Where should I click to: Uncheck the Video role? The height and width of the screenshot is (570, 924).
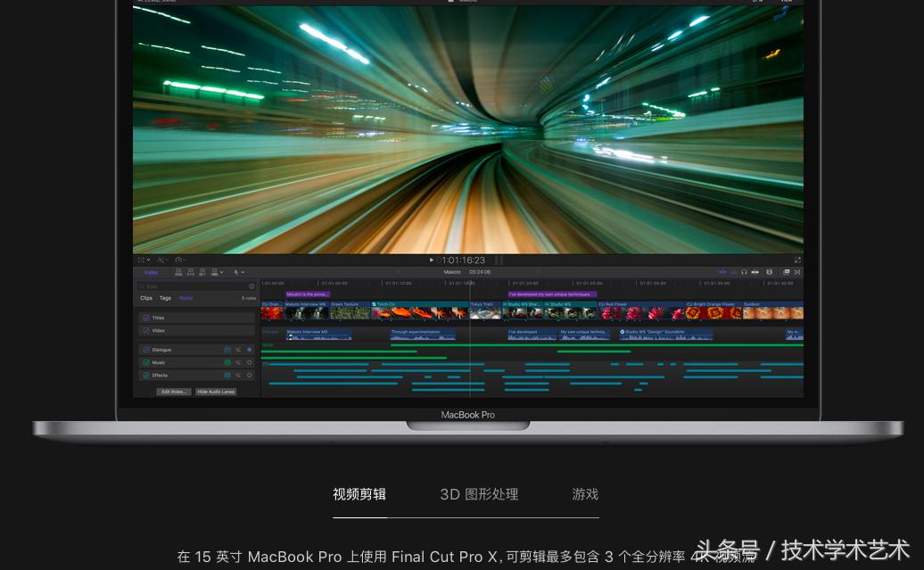click(x=146, y=330)
